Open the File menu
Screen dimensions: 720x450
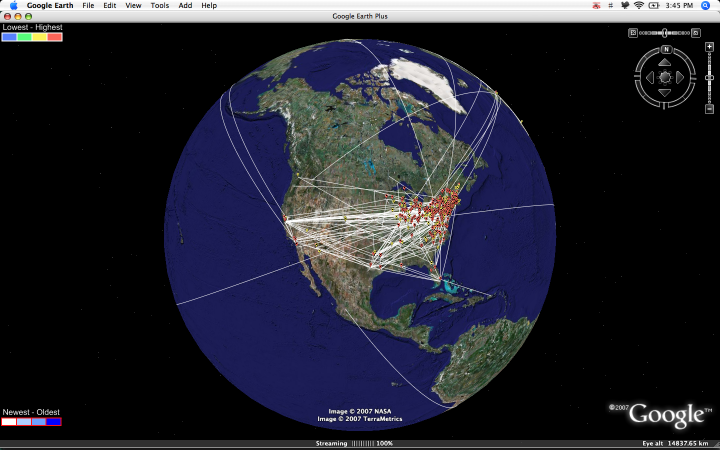pos(88,6)
